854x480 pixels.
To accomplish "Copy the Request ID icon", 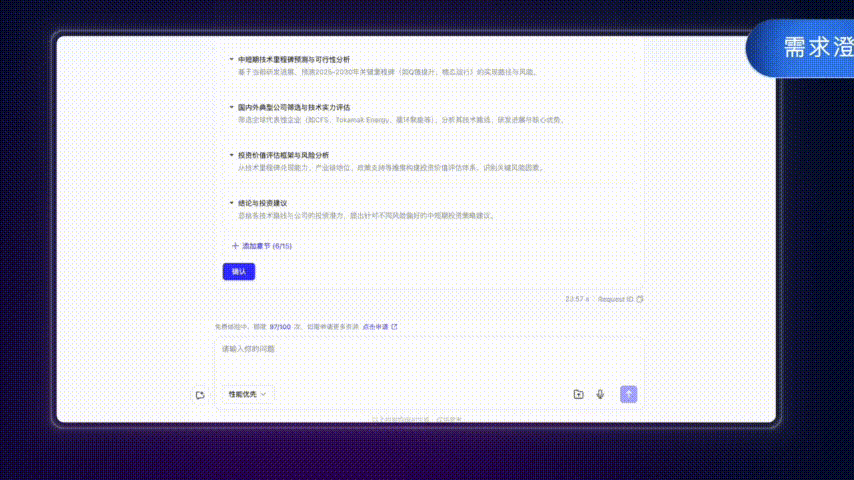I will tap(640, 299).
